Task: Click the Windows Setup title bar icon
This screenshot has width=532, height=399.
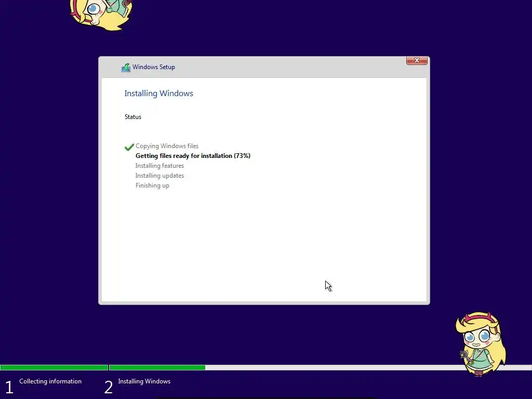Action: pyautogui.click(x=126, y=68)
